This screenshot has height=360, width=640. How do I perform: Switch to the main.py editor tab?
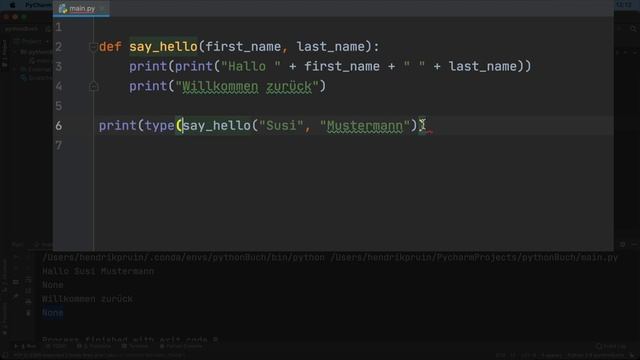click(x=81, y=8)
